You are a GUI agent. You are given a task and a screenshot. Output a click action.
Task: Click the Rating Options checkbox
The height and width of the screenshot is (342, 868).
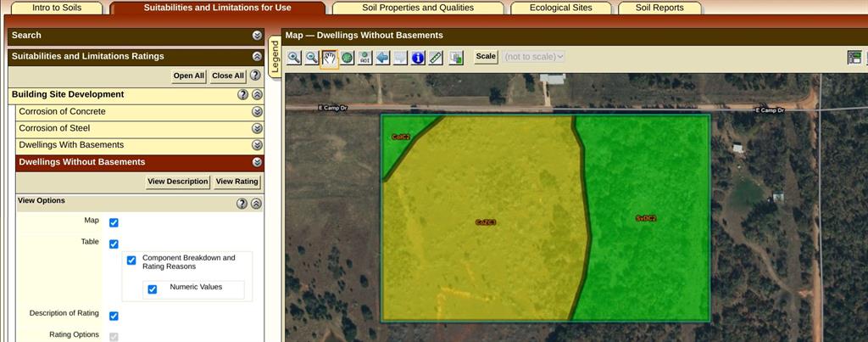114,336
